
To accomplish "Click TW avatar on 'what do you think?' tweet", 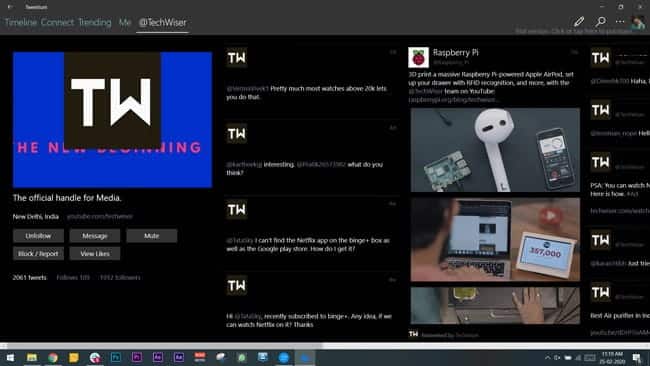I will click(237, 133).
